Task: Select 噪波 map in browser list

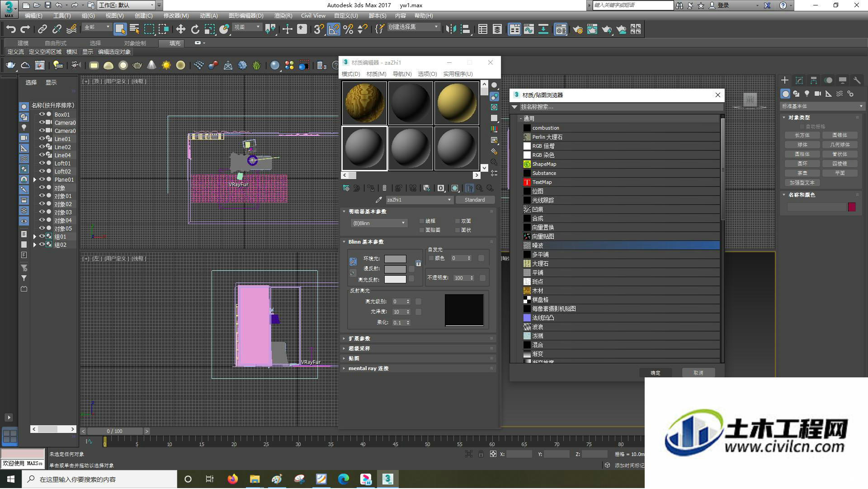Action: [x=621, y=245]
